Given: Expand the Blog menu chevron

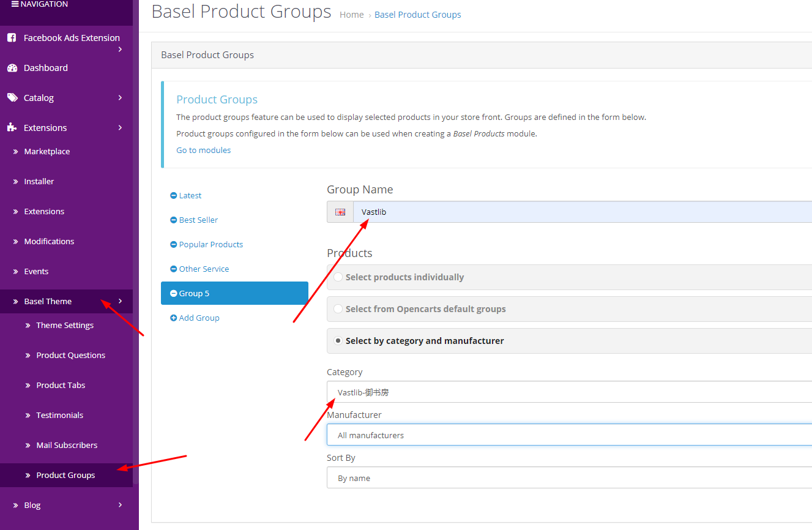Looking at the screenshot, I should pos(120,505).
